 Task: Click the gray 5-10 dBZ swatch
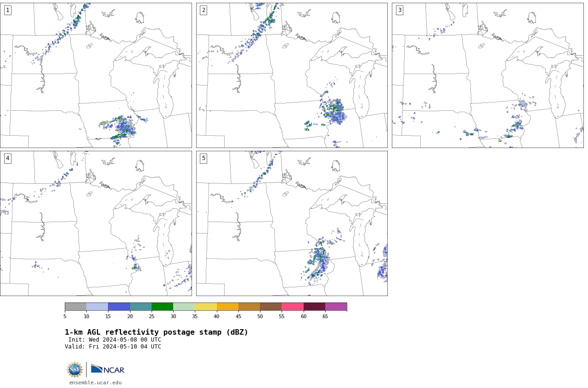[x=75, y=307]
